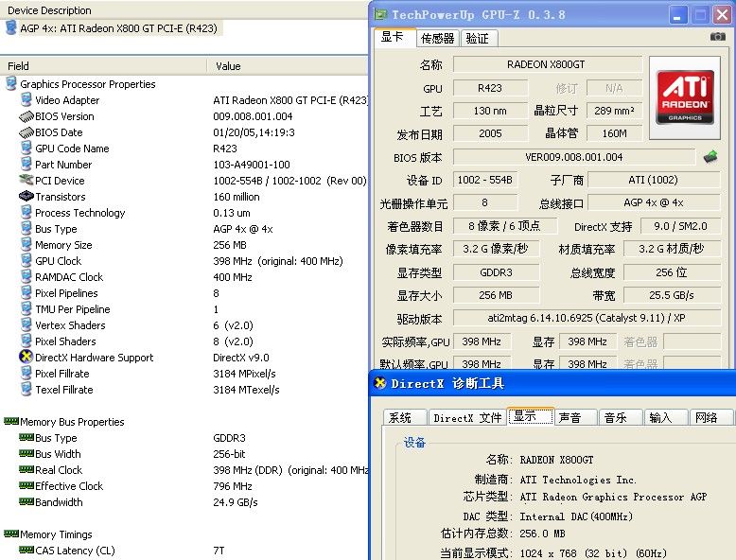736x560 pixels.
Task: Click the 24.9 GB/s bandwidth value
Action: pyautogui.click(x=236, y=501)
